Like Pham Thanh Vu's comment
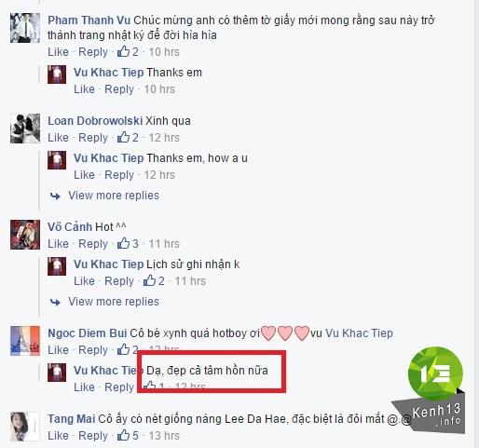Viewport: 479px width, 448px height. 58,52
